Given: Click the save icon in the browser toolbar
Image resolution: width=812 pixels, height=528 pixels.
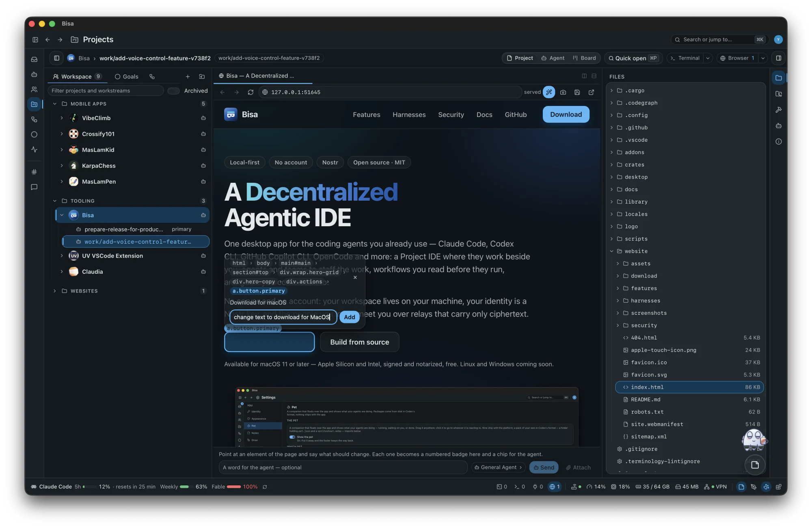Looking at the screenshot, I should (577, 92).
